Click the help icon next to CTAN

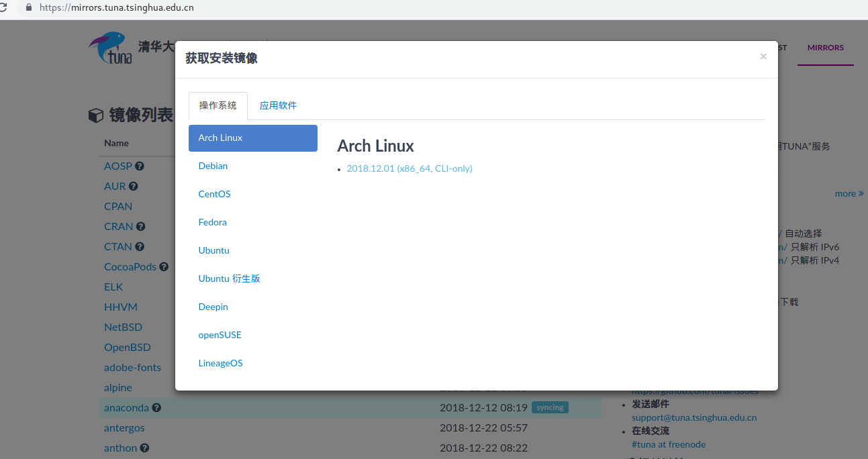(140, 246)
